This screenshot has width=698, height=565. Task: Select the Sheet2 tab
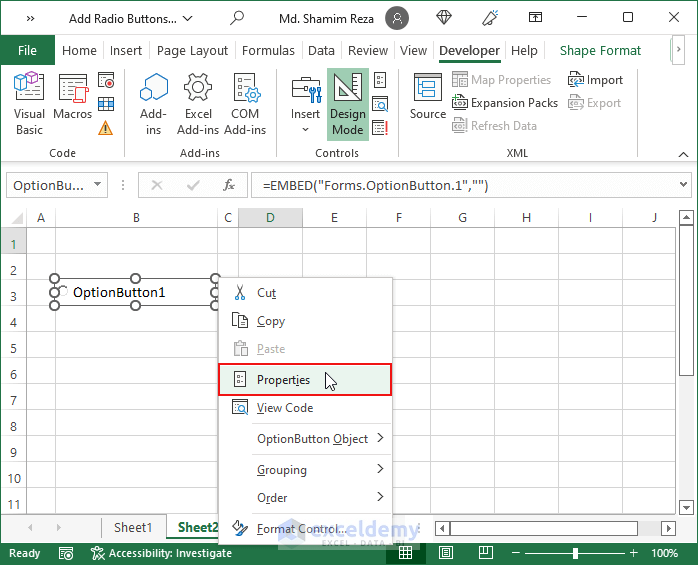pos(195,528)
